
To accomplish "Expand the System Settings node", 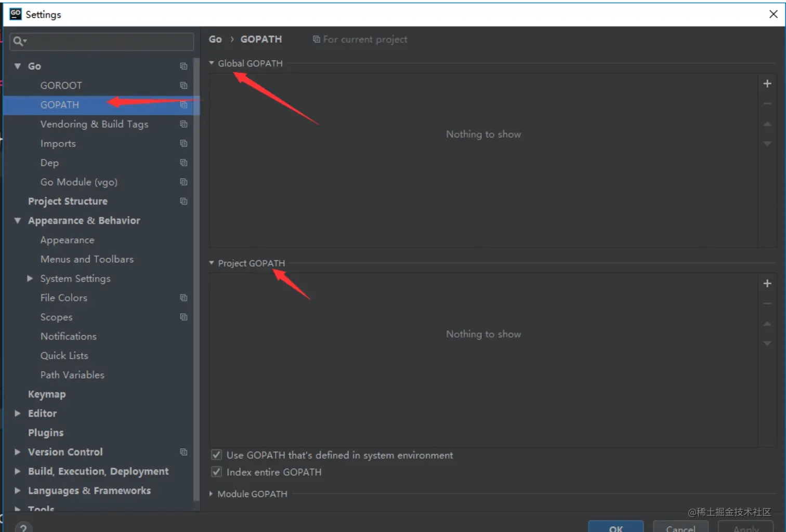I will point(30,278).
